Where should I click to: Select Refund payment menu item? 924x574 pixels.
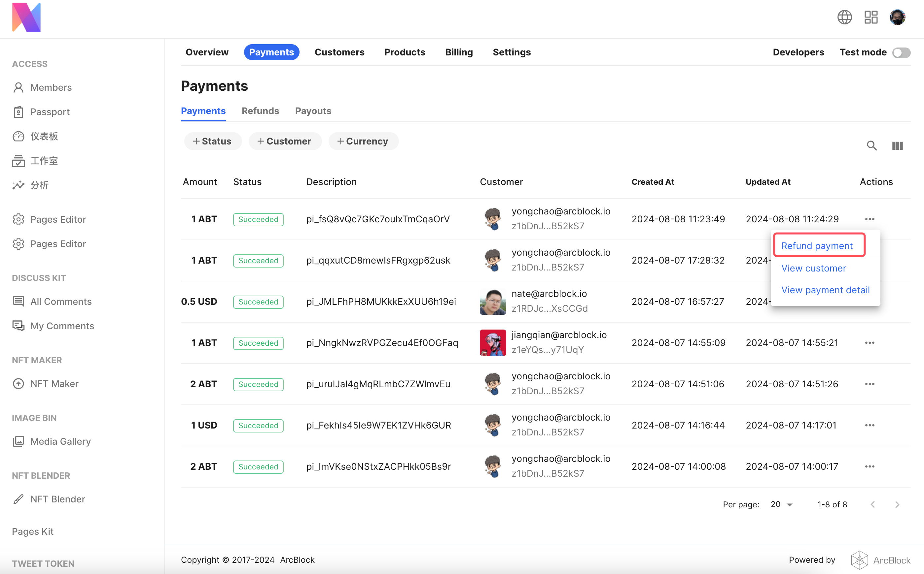(x=817, y=246)
